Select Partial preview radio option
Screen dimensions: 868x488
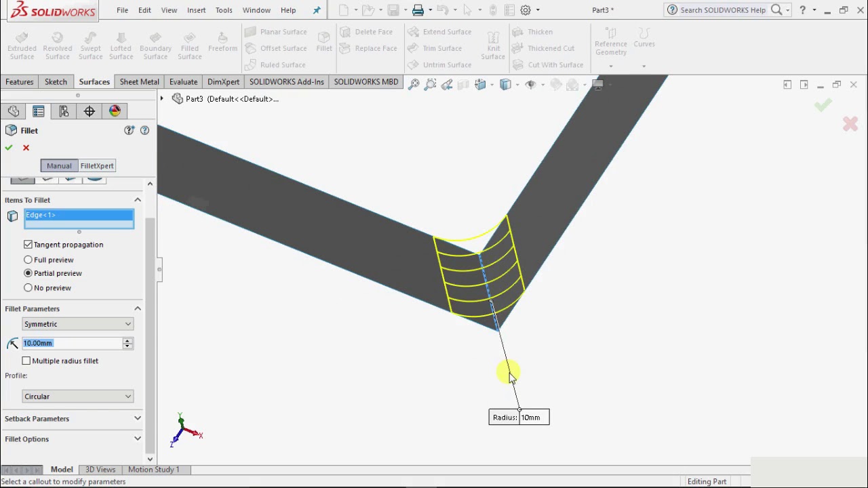[28, 273]
